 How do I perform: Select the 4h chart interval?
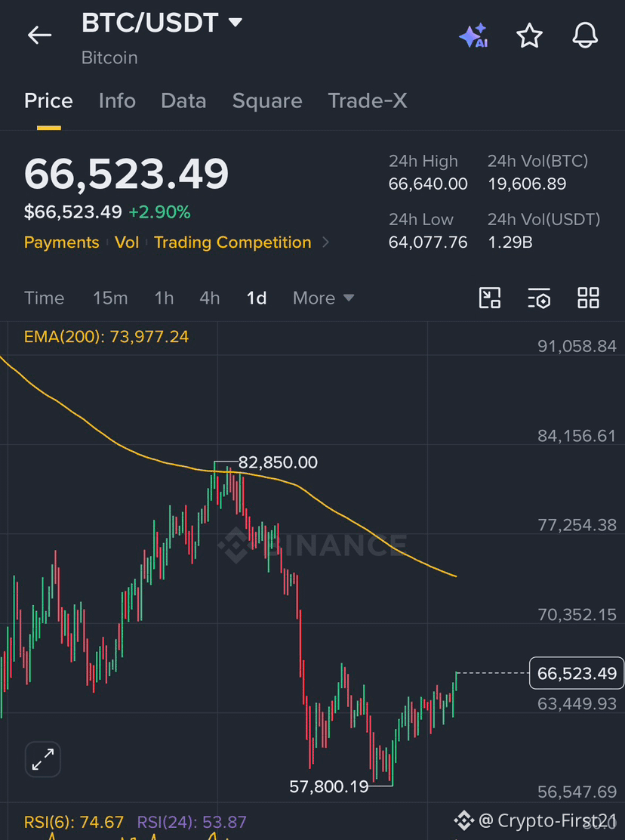coord(210,298)
